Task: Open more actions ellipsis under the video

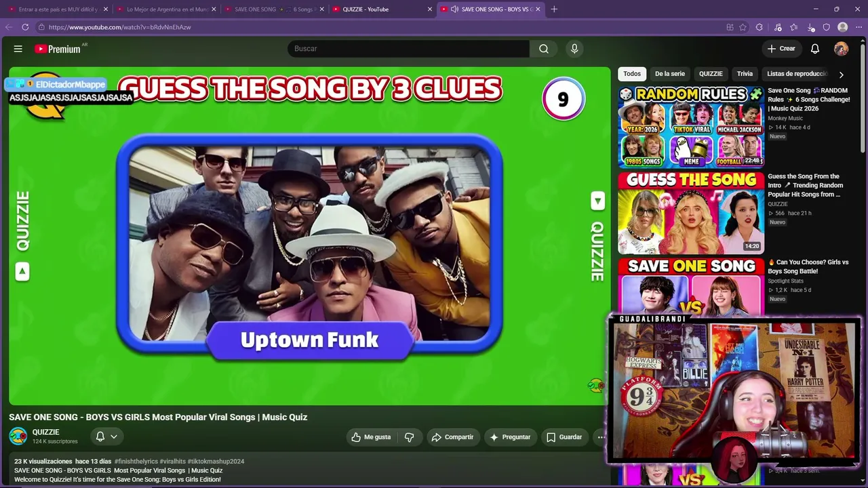Action: pos(601,437)
